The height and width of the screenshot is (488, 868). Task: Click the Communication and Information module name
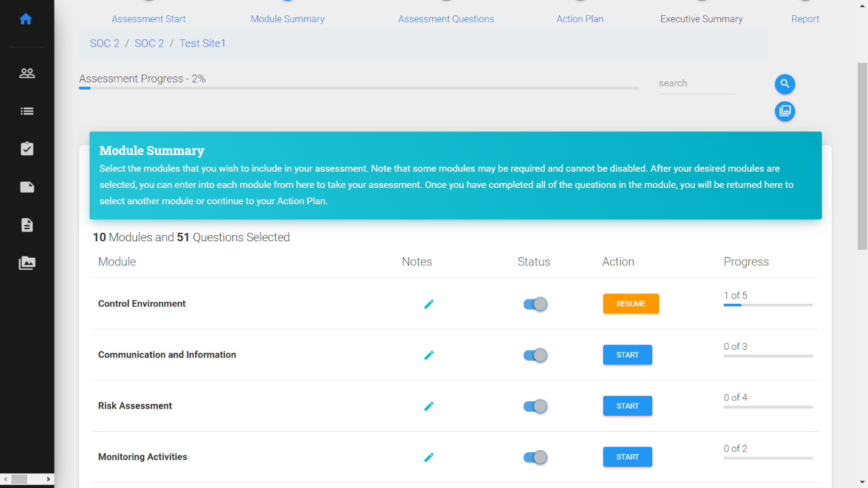[167, 355]
